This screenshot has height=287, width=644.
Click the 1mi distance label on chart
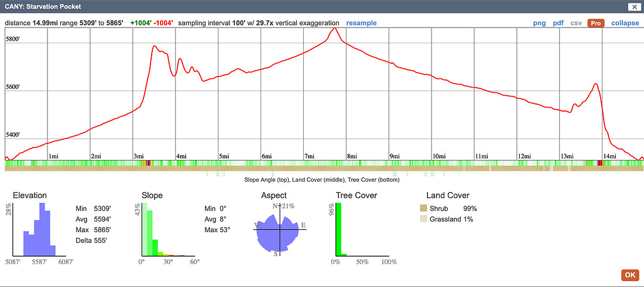[53, 156]
